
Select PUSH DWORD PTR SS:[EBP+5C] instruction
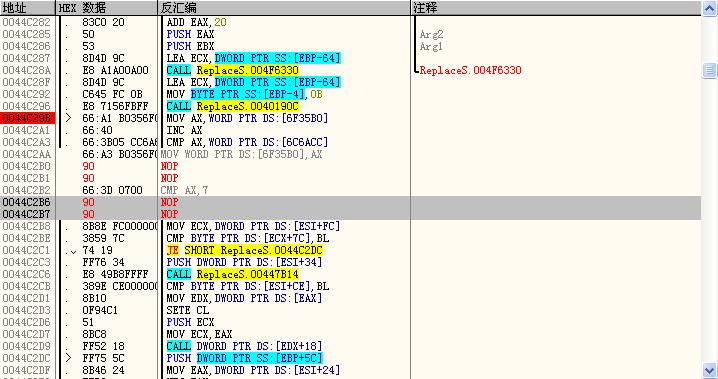click(x=245, y=358)
